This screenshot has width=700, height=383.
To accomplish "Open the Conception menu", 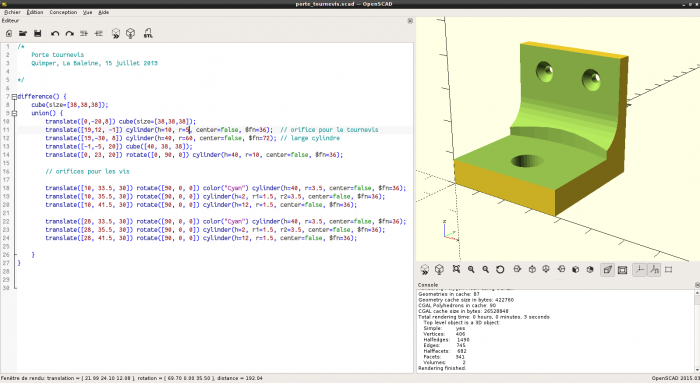I will pos(63,12).
